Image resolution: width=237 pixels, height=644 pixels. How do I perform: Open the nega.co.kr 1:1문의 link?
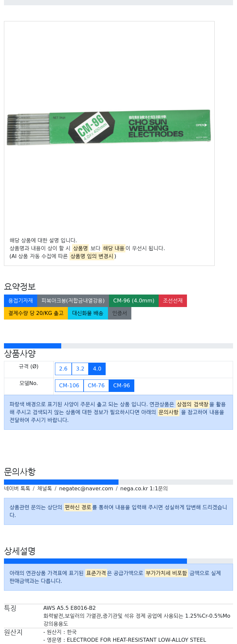pyautogui.click(x=144, y=489)
